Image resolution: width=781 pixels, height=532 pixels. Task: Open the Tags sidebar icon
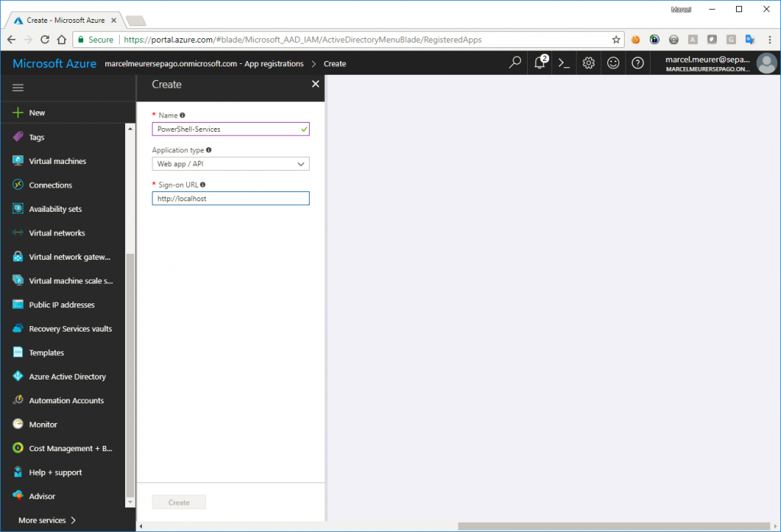(18, 137)
